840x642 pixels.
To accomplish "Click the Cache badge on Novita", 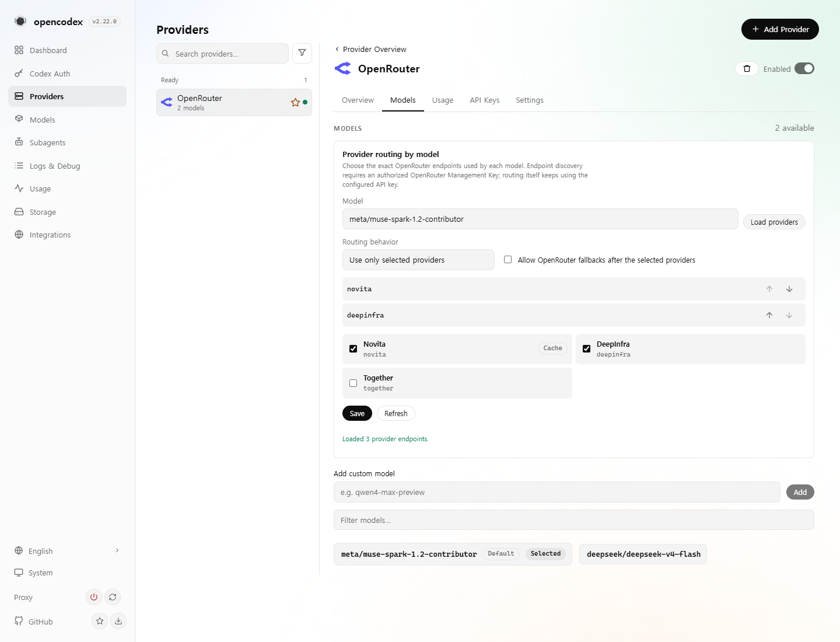I will (552, 348).
